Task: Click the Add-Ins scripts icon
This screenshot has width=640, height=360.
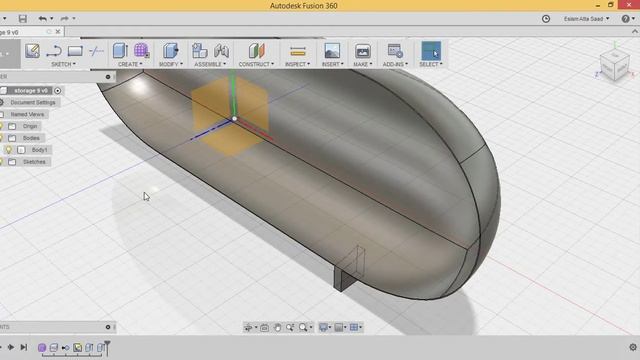Action: coord(395,51)
